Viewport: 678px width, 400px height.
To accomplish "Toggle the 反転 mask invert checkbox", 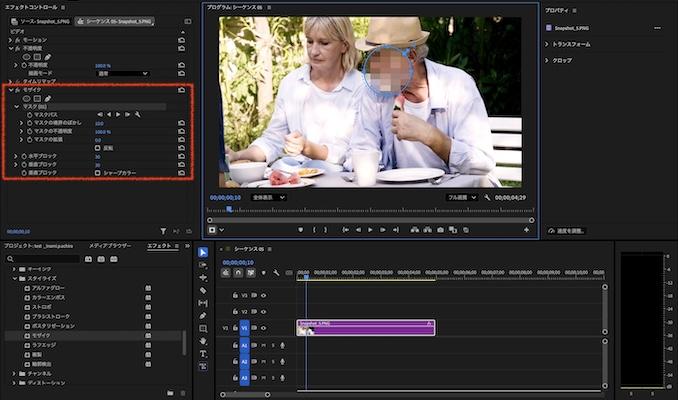I will click(x=97, y=148).
